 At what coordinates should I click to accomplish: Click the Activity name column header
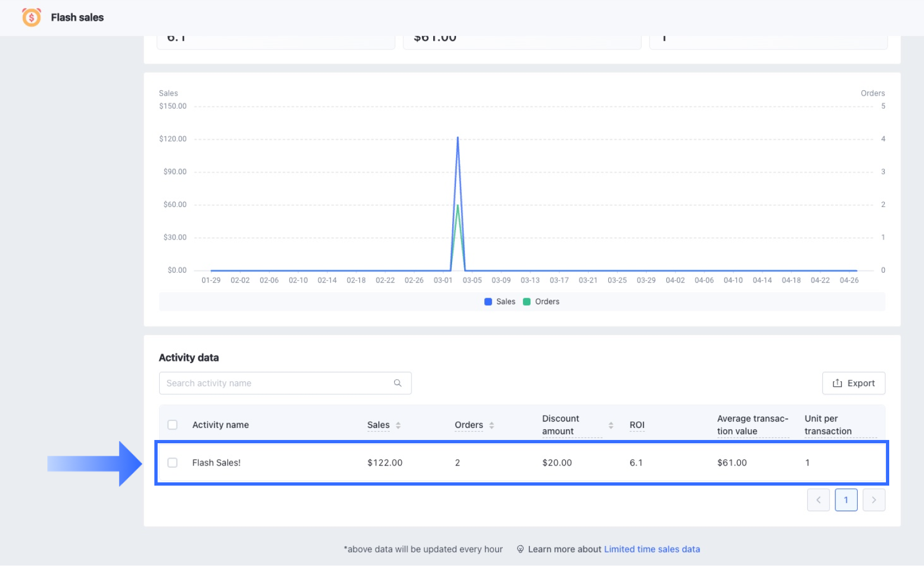(x=221, y=425)
